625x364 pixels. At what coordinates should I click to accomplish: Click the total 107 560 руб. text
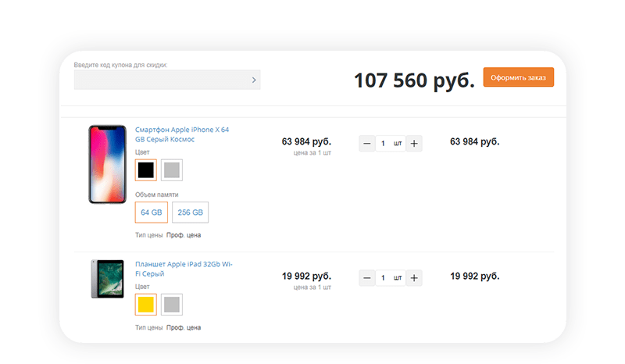pos(414,80)
